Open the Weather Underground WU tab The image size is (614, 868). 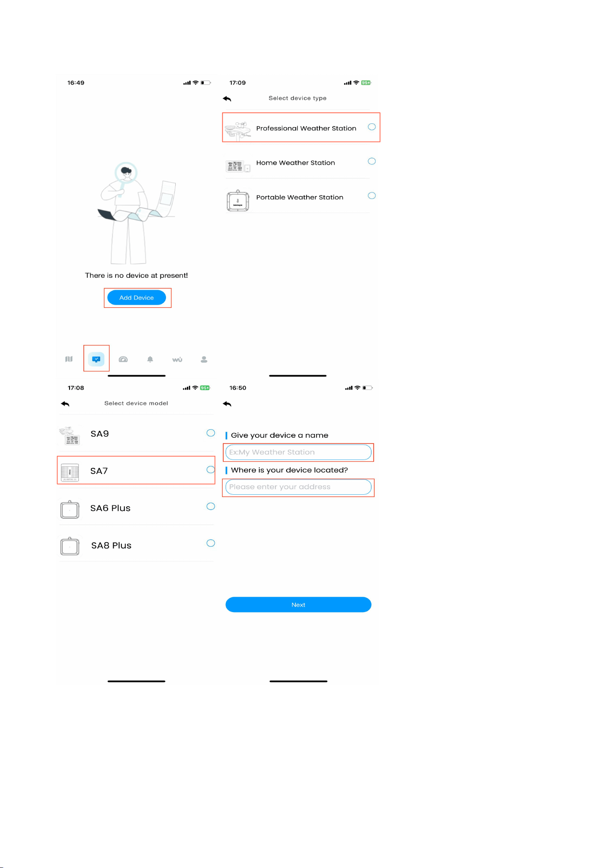(x=177, y=359)
